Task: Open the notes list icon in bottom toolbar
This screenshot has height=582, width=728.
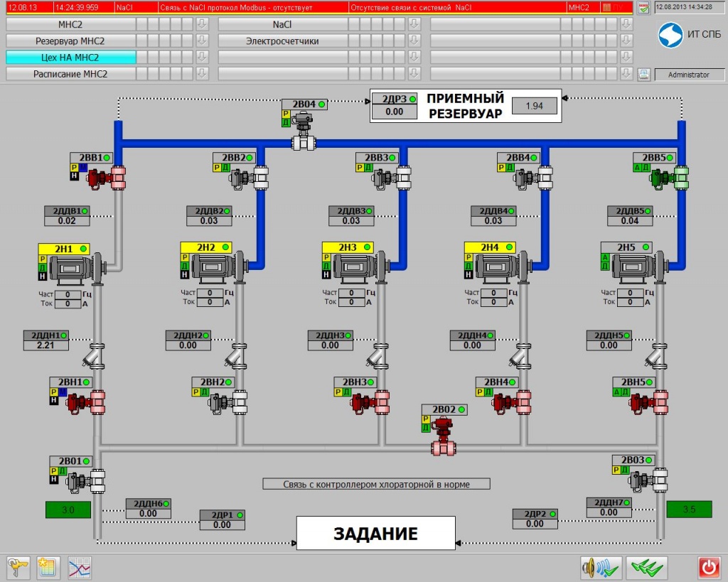Action: tap(48, 568)
